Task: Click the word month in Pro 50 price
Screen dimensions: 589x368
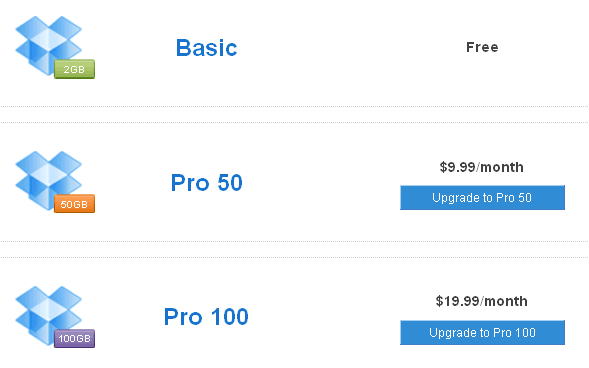Action: (502, 167)
